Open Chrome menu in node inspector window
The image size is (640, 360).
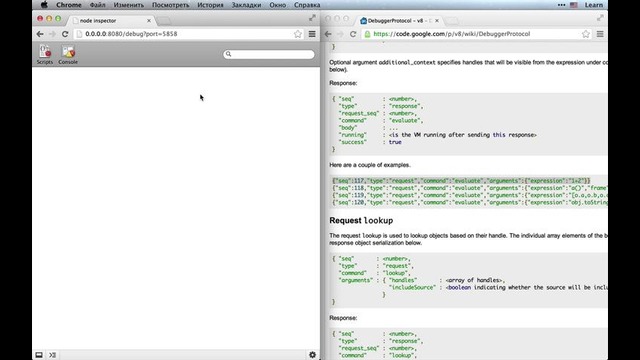tap(312, 34)
